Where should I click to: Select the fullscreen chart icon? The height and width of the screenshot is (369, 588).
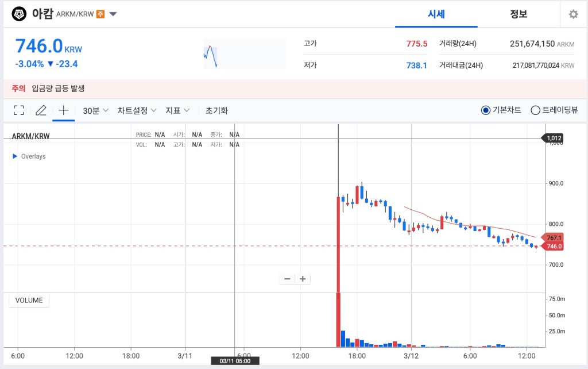[x=18, y=110]
